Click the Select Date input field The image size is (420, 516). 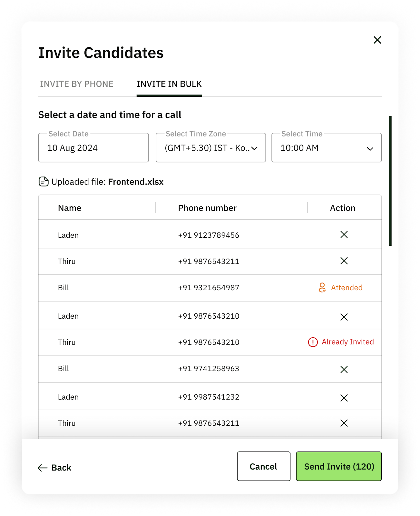click(x=93, y=148)
